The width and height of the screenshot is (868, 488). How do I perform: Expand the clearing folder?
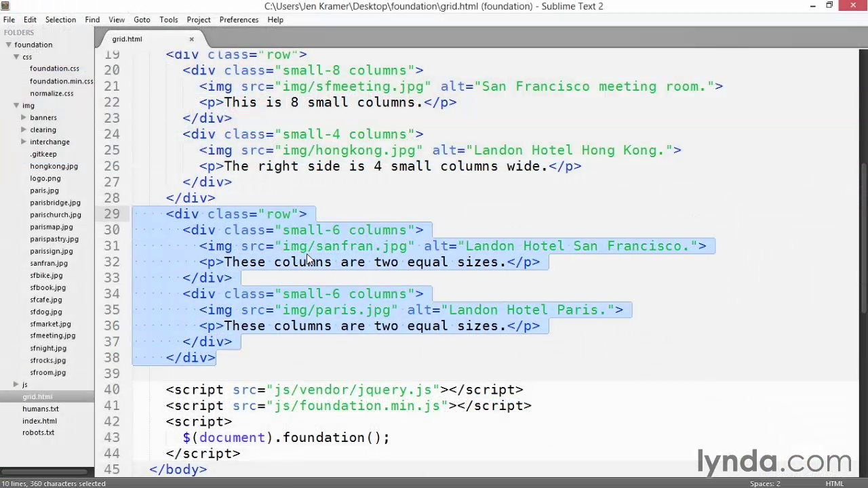pyautogui.click(x=24, y=130)
